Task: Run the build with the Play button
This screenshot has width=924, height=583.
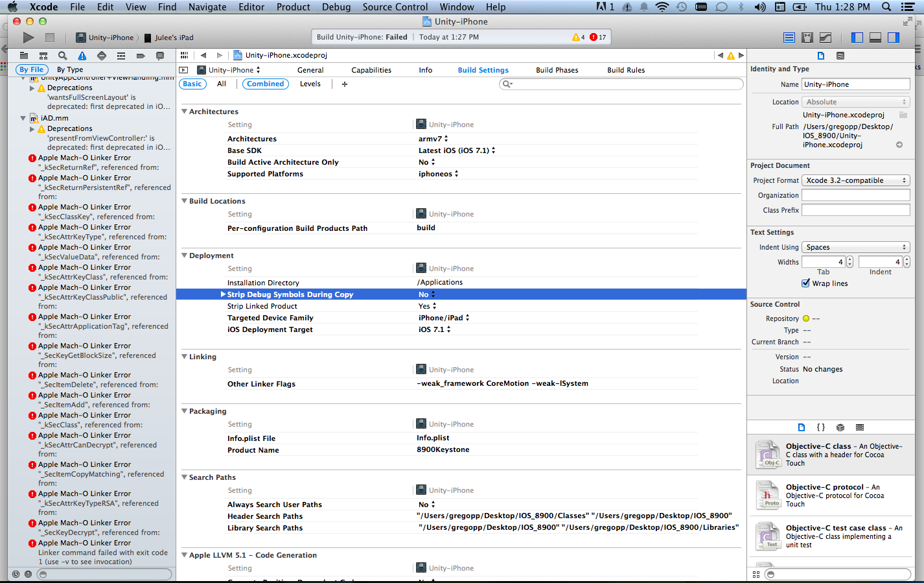Action: (28, 38)
